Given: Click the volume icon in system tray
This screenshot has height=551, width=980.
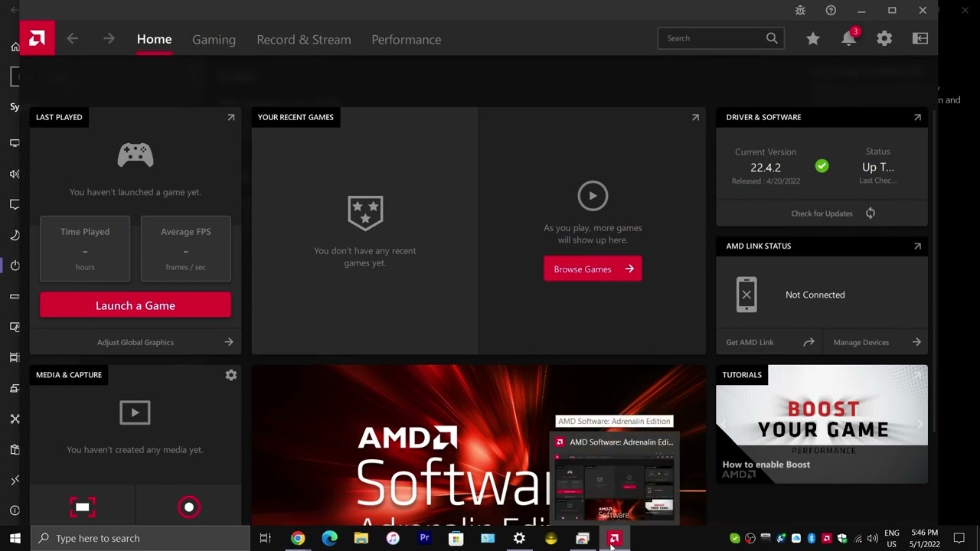Looking at the screenshot, I should 873,538.
